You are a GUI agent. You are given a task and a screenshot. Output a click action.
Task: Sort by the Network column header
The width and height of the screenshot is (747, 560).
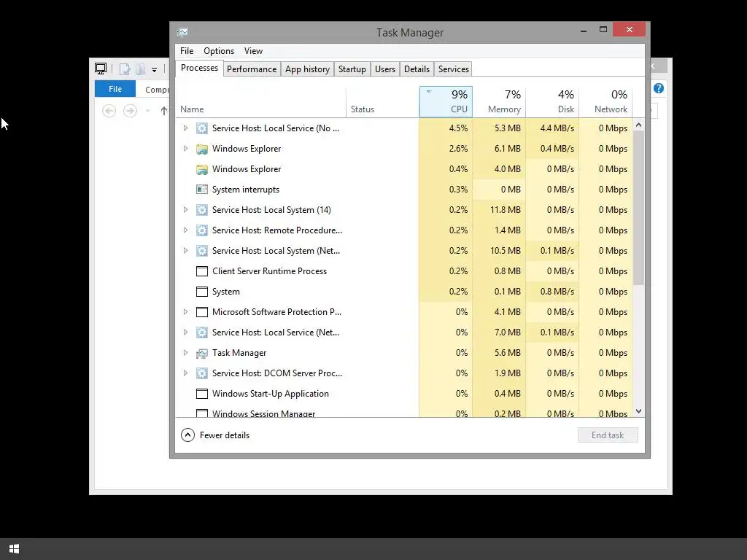pos(606,102)
